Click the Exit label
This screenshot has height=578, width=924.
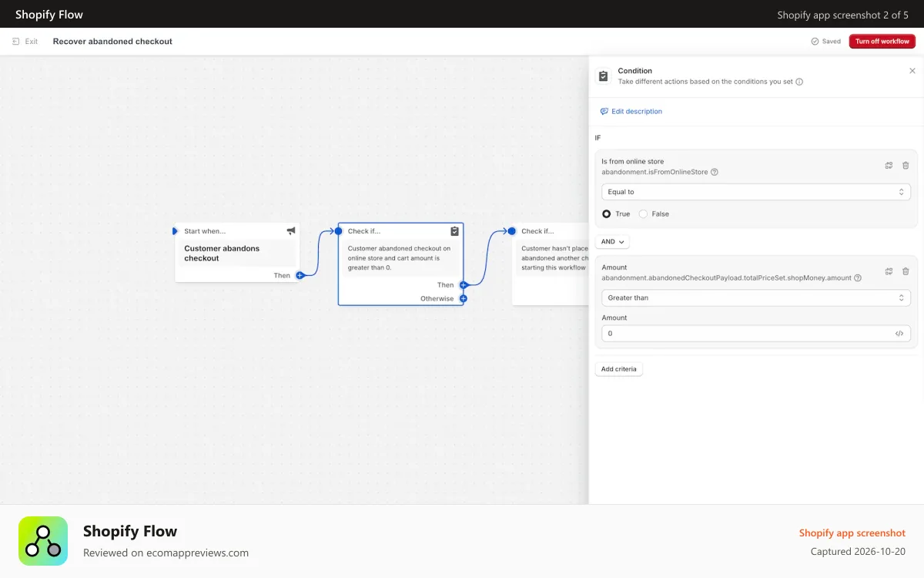[32, 42]
